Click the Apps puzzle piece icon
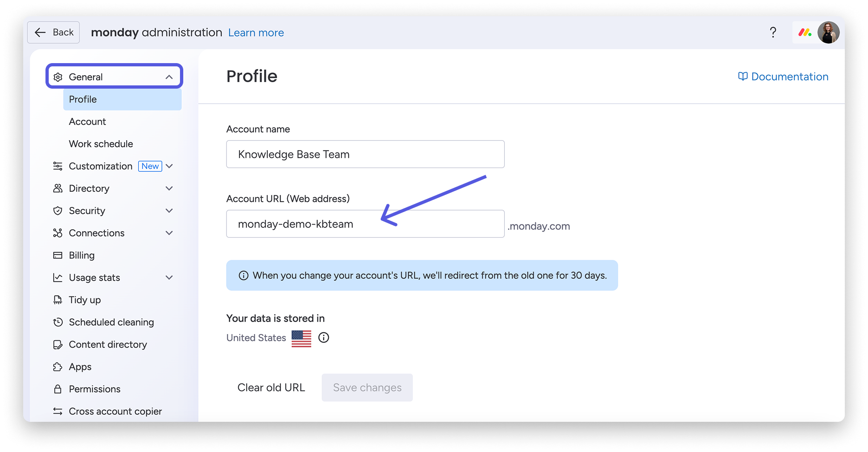 58,367
